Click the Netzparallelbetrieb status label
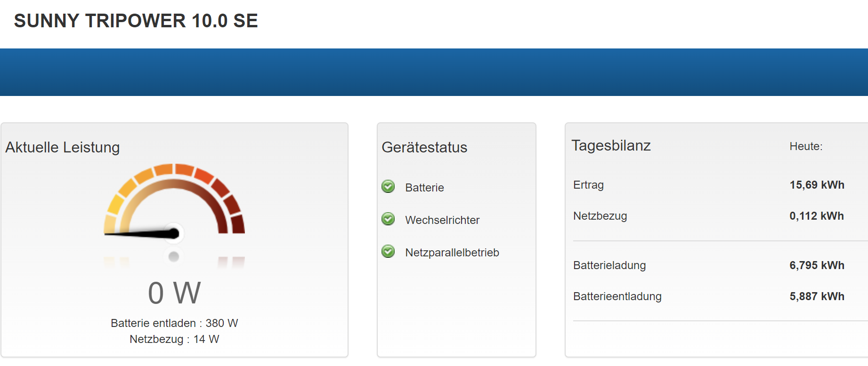The height and width of the screenshot is (366, 868). [452, 253]
